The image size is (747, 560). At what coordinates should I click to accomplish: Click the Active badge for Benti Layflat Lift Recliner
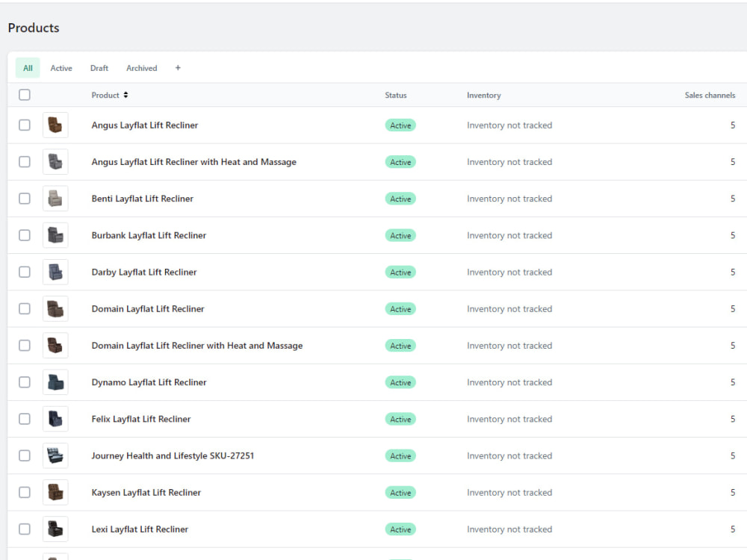click(x=400, y=199)
